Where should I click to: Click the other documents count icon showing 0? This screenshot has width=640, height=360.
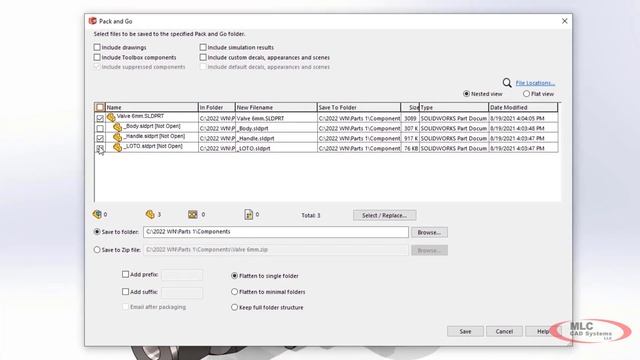tap(249, 214)
